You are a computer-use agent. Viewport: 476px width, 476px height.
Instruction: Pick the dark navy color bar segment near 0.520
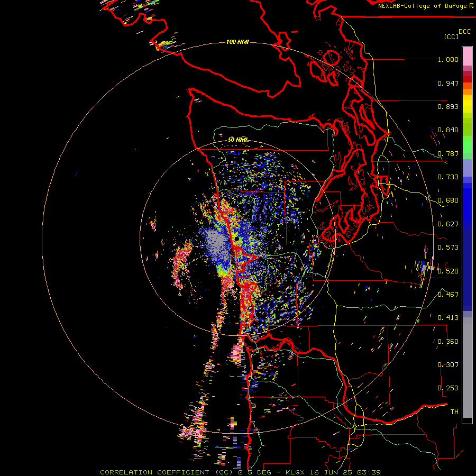tap(467, 270)
